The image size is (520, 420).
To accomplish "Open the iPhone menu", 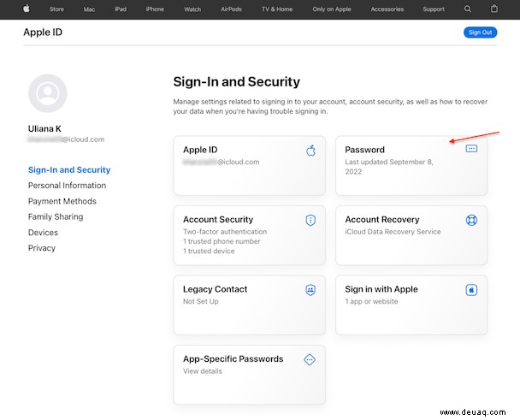I will coord(155,9).
